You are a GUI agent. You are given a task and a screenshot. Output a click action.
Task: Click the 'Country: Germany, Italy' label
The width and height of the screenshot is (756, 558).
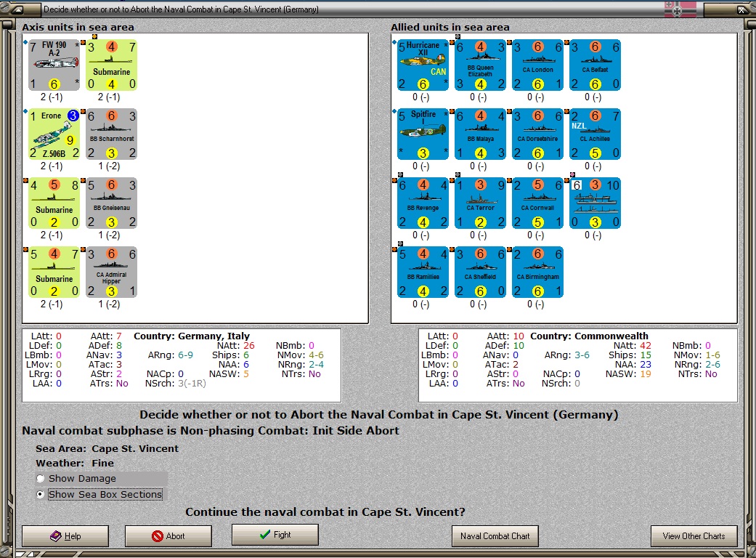[192, 336]
